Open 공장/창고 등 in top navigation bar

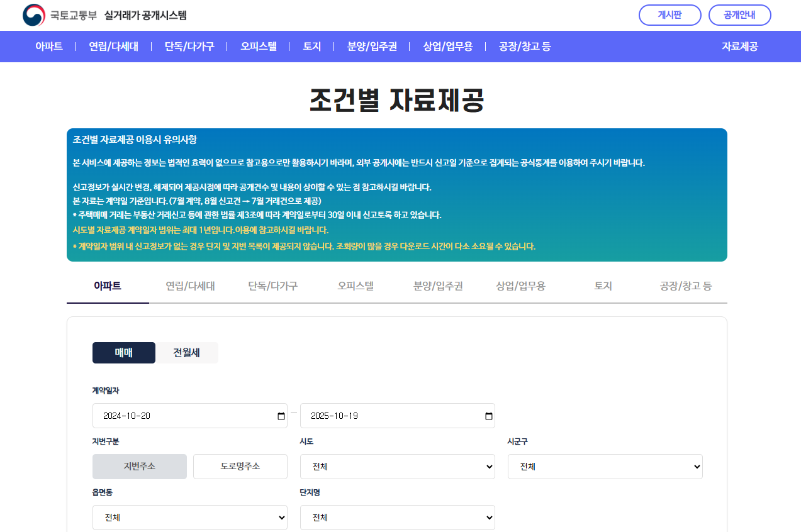point(525,47)
